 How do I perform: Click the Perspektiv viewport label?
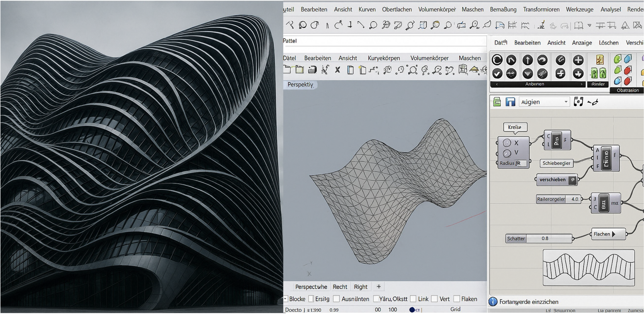pos(300,85)
